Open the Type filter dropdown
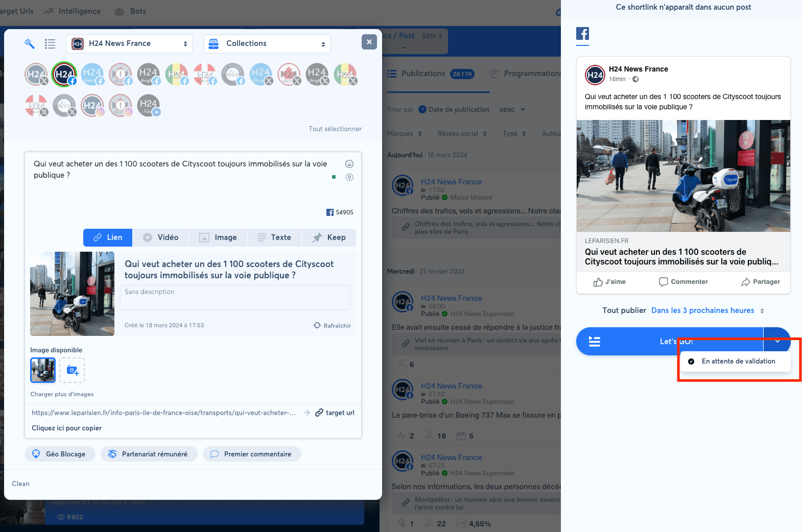The height and width of the screenshot is (532, 802). 514,134
